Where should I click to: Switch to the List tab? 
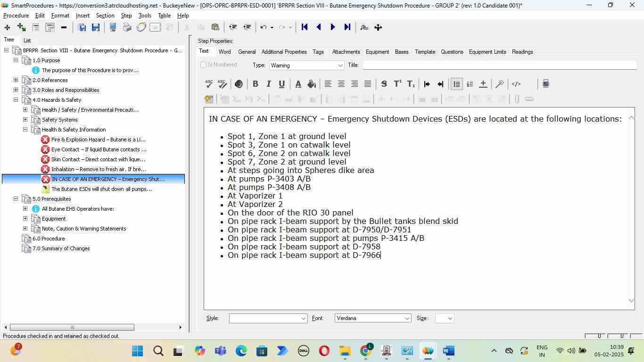(x=27, y=41)
